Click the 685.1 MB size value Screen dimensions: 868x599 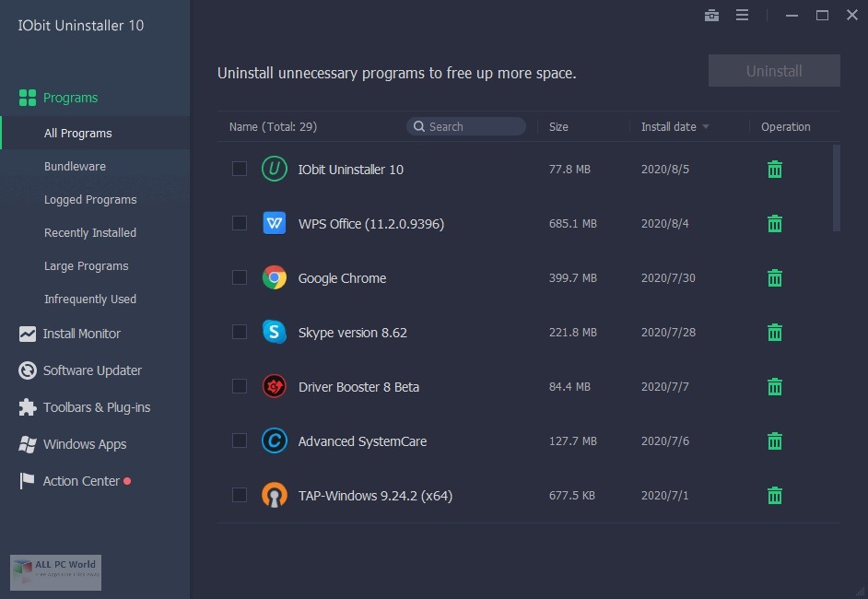click(572, 224)
